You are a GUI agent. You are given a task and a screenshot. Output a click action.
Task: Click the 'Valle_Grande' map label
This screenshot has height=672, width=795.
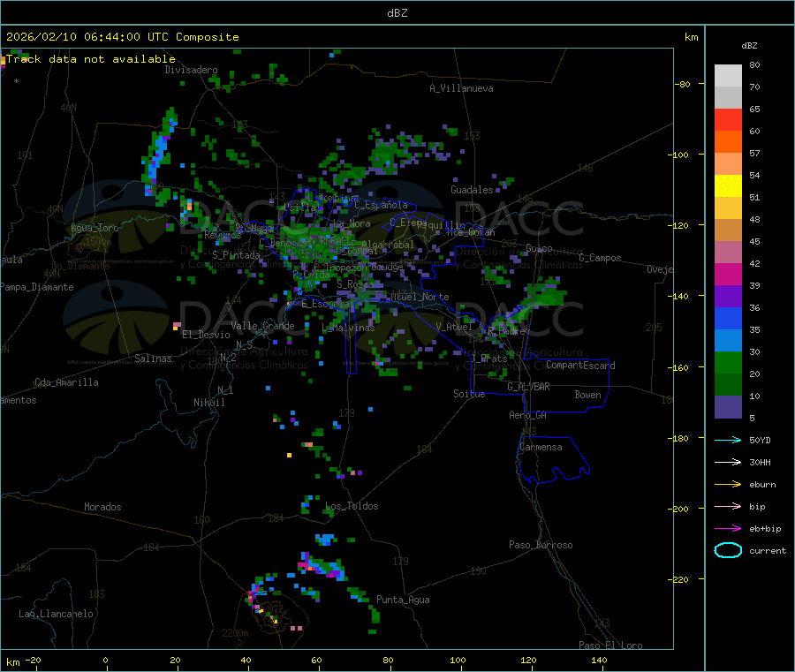pos(262,326)
